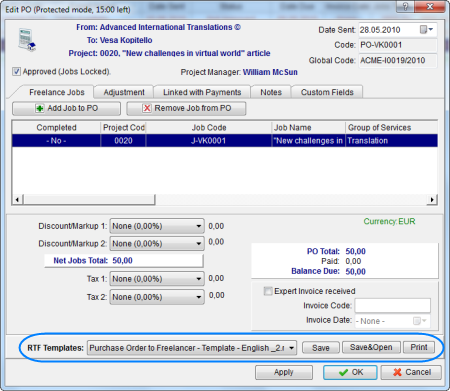Click the Project Code column header
The height and width of the screenshot is (391, 450).
coord(123,128)
